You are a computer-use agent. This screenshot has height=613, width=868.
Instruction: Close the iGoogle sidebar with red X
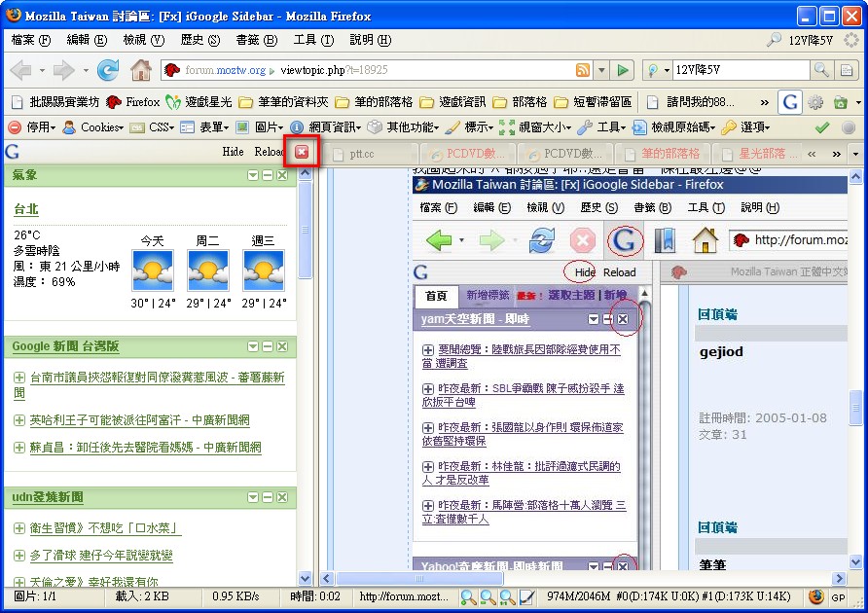tap(302, 152)
